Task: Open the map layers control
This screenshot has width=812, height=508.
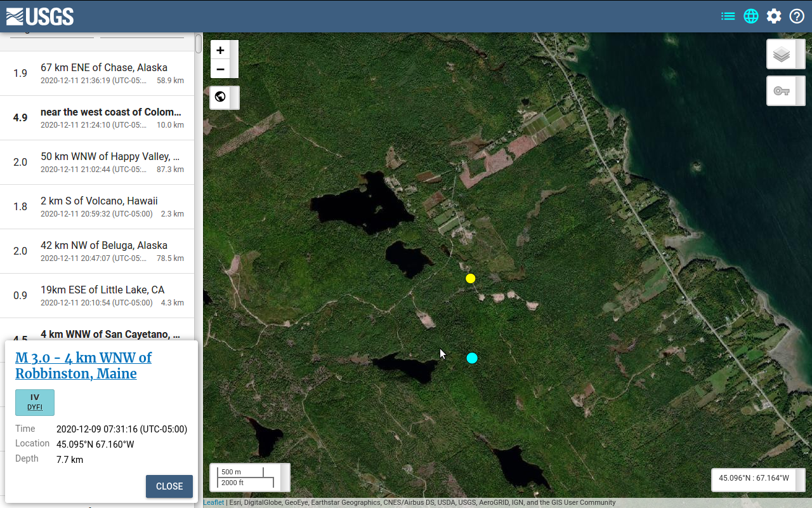Action: (782, 55)
